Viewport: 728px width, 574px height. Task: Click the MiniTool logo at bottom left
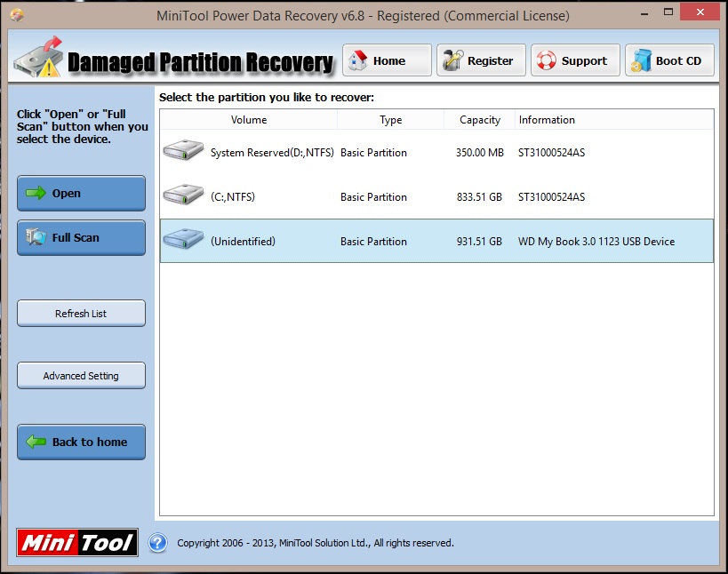pos(77,542)
